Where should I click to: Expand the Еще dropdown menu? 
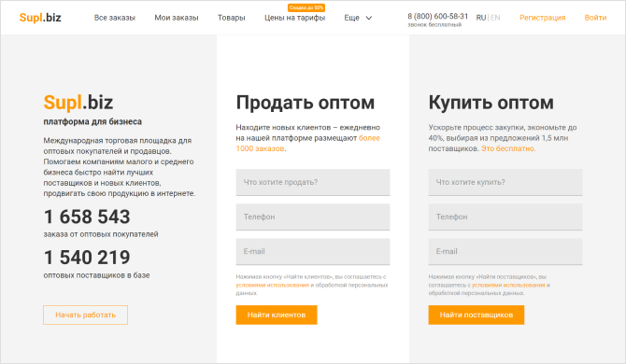point(358,18)
